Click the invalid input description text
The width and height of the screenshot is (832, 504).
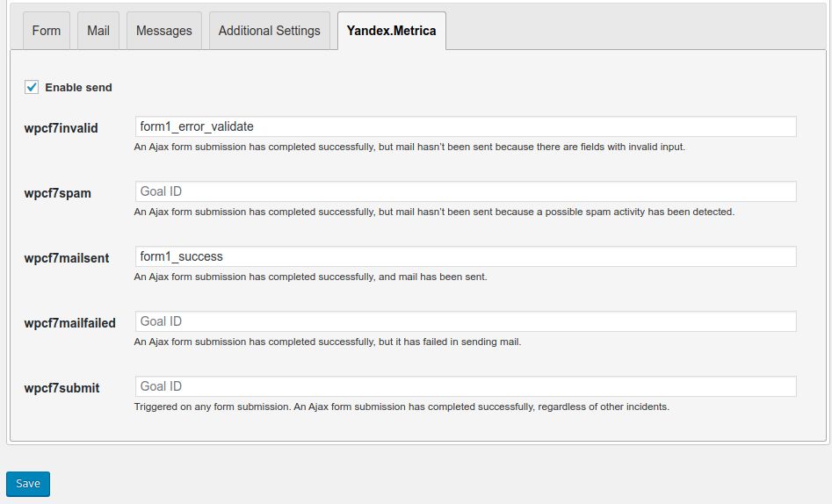point(409,147)
